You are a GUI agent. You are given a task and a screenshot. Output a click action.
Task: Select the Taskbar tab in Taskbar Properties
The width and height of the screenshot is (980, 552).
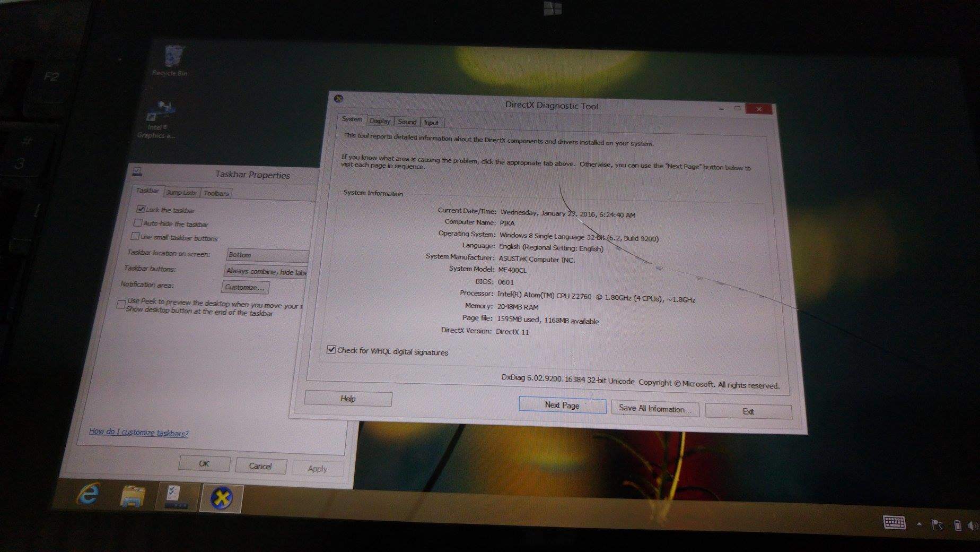(147, 191)
